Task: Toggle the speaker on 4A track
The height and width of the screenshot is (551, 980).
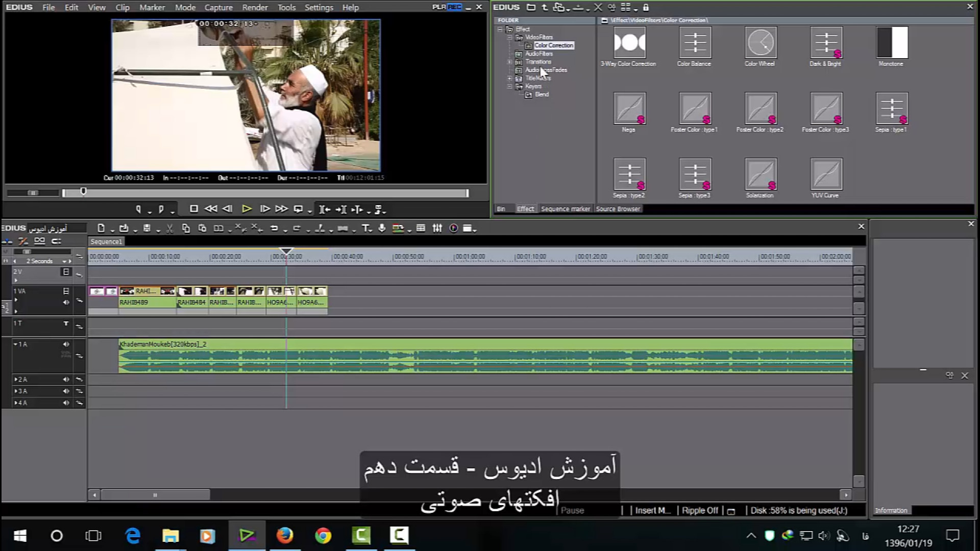Action: tap(66, 403)
